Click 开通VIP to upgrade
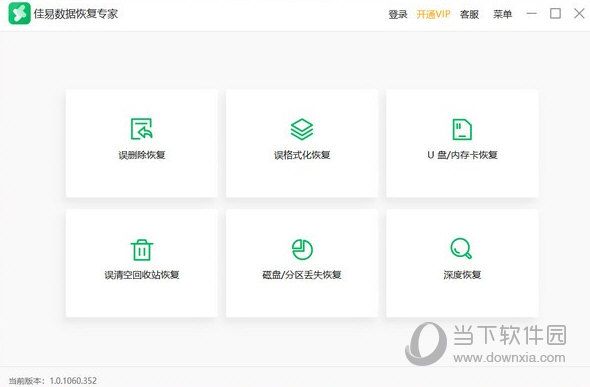 pyautogui.click(x=433, y=14)
